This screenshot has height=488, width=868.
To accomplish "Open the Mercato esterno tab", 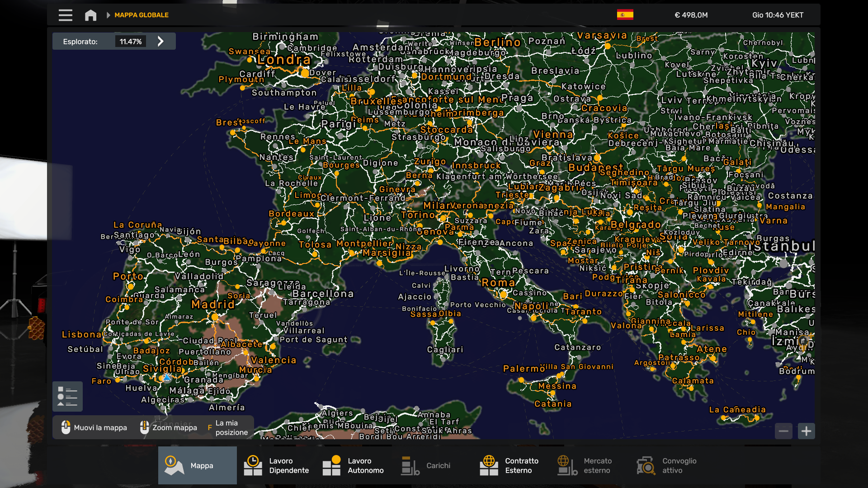I will pos(591,465).
